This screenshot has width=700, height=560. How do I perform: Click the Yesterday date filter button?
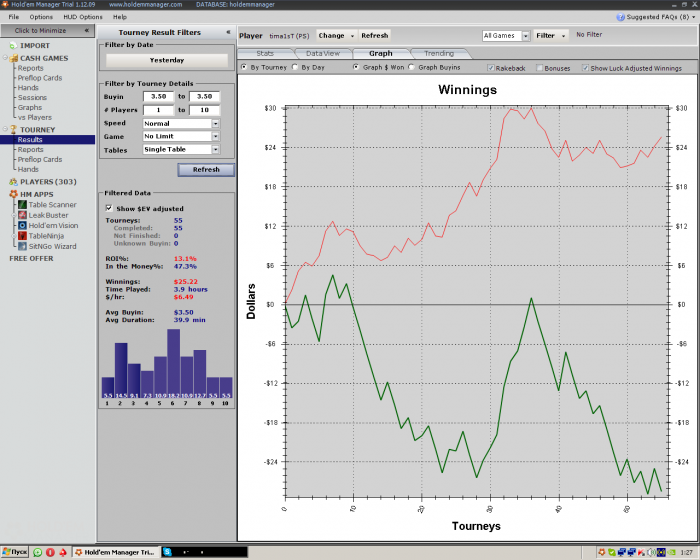tap(166, 60)
